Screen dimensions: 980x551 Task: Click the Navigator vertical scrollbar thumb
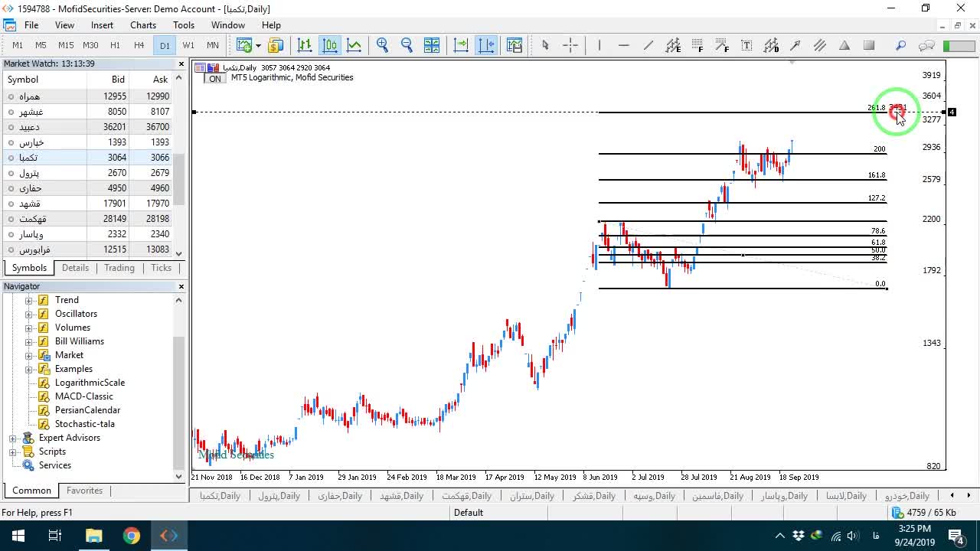(179, 402)
